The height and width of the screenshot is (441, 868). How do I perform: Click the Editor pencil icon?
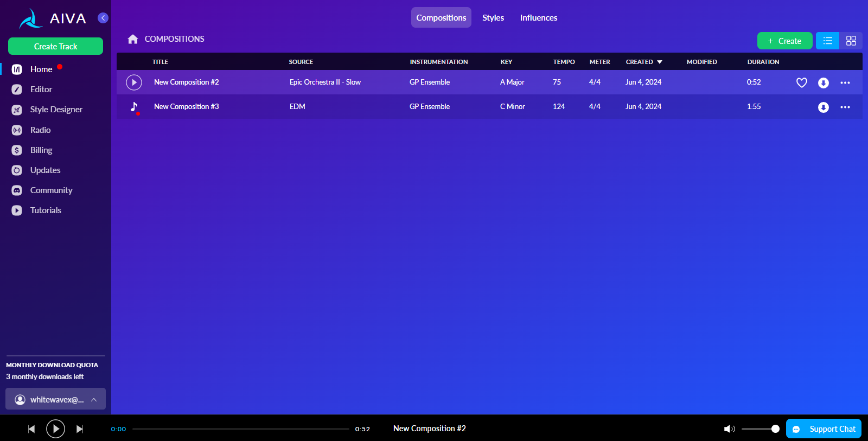(x=17, y=90)
